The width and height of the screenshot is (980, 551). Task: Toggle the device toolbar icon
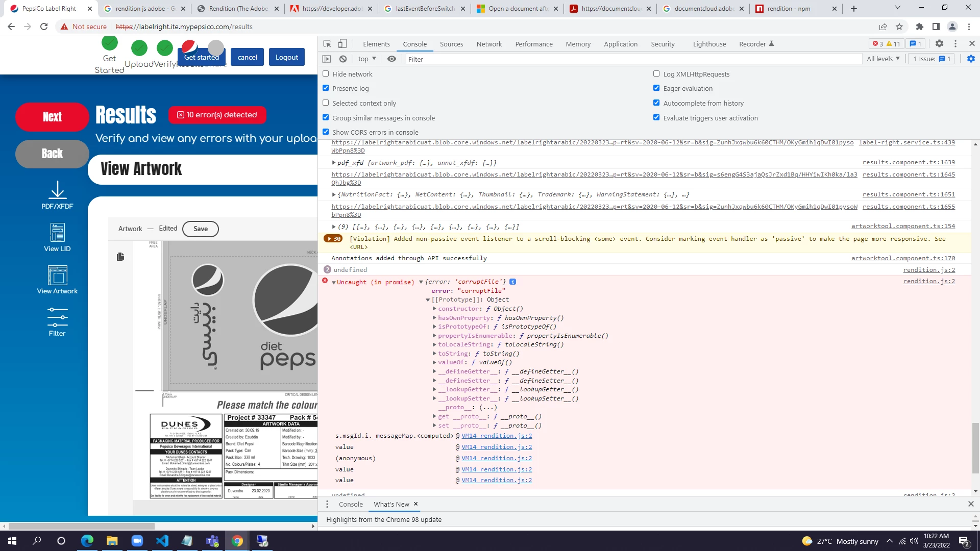(342, 44)
